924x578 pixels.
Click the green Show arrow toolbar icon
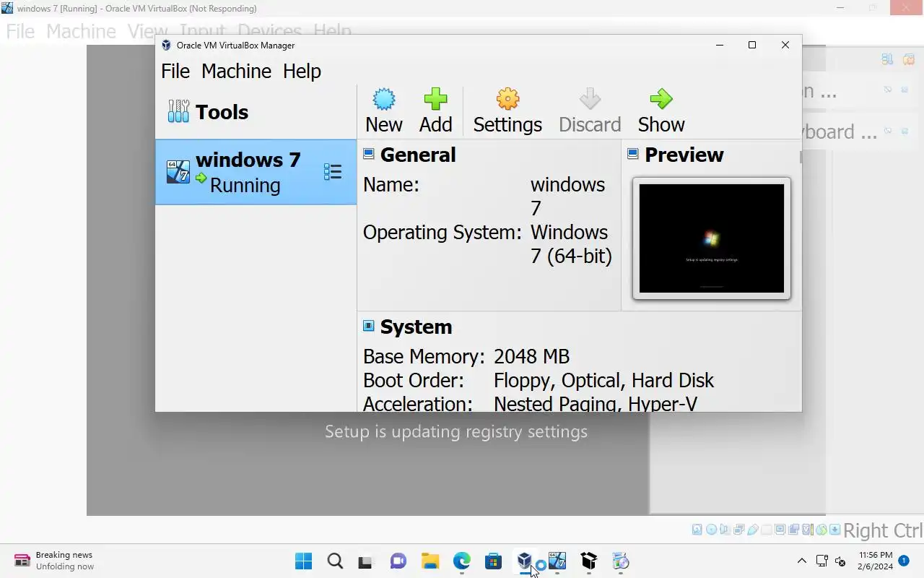661,99
